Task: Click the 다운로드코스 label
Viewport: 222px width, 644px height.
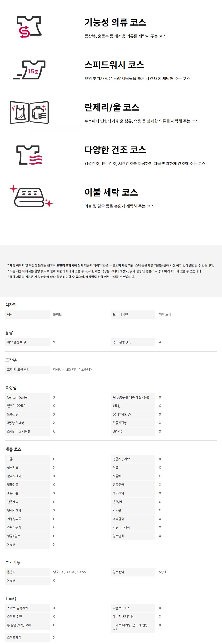Action: [133, 608]
